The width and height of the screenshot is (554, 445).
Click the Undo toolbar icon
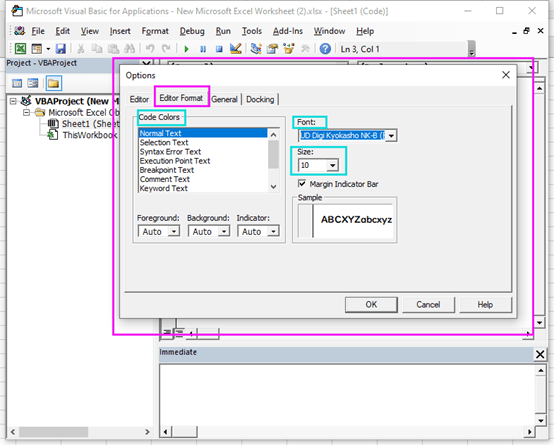tap(150, 48)
